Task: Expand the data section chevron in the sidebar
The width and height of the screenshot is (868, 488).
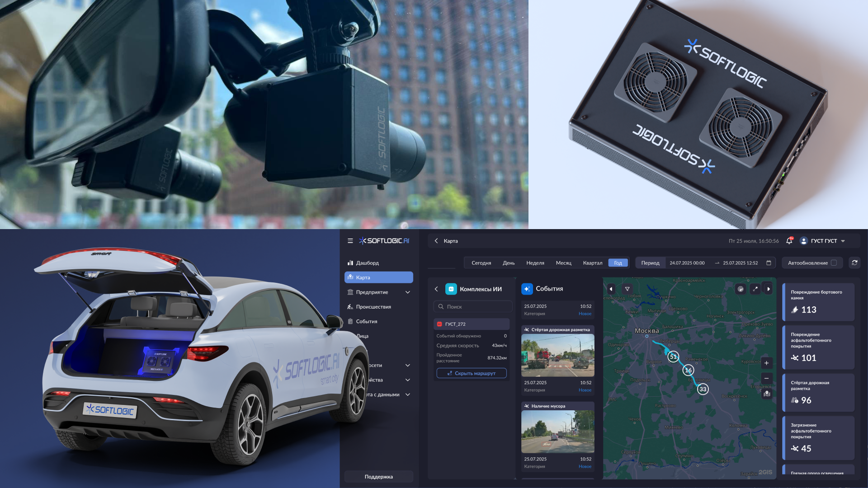Action: [x=407, y=394]
